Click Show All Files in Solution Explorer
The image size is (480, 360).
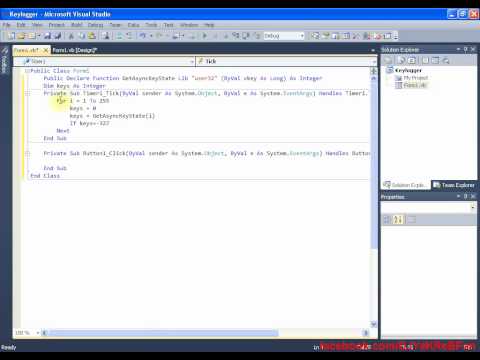click(x=402, y=60)
